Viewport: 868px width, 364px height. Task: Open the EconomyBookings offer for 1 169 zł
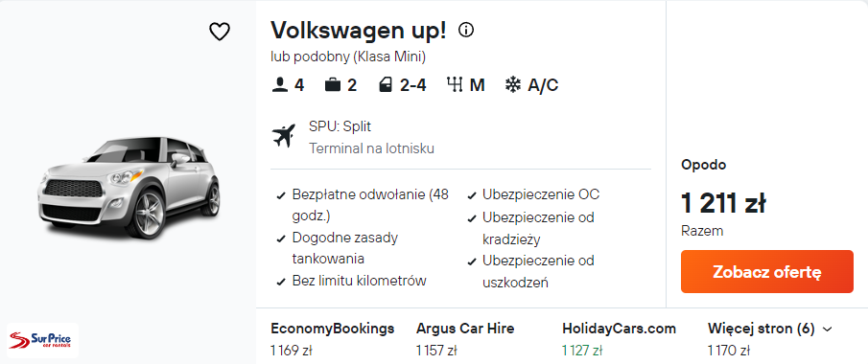[x=333, y=339]
